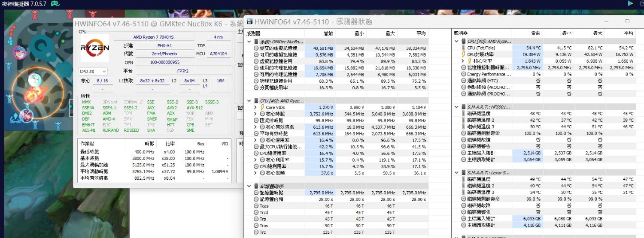
Task: Click the clock icon beside CPU總使用率
Action: pos(256,153)
